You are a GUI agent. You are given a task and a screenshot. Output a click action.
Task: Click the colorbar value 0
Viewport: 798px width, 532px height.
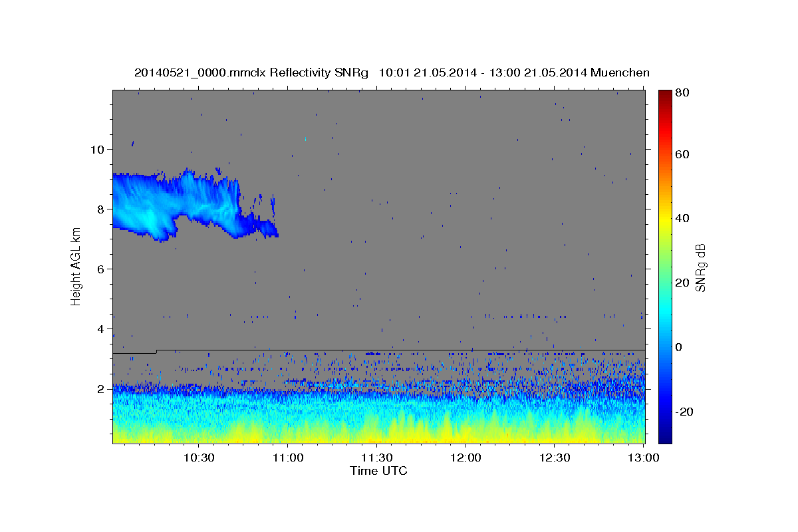(x=678, y=347)
